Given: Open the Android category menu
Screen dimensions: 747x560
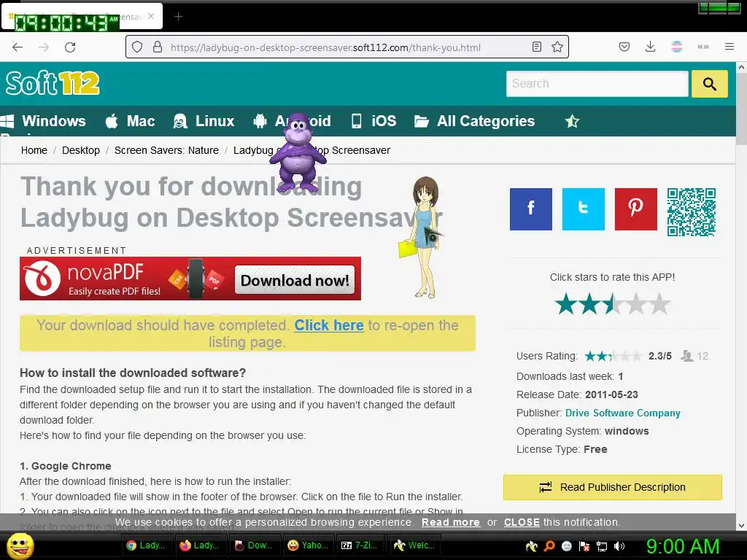Looking at the screenshot, I should (x=292, y=121).
